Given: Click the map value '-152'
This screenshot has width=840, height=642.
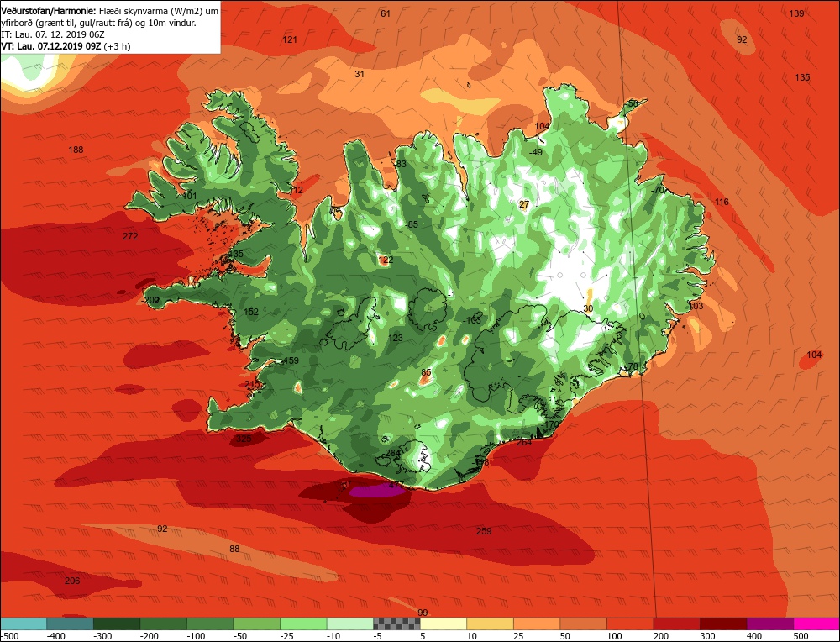Looking at the screenshot, I should pyautogui.click(x=249, y=312).
